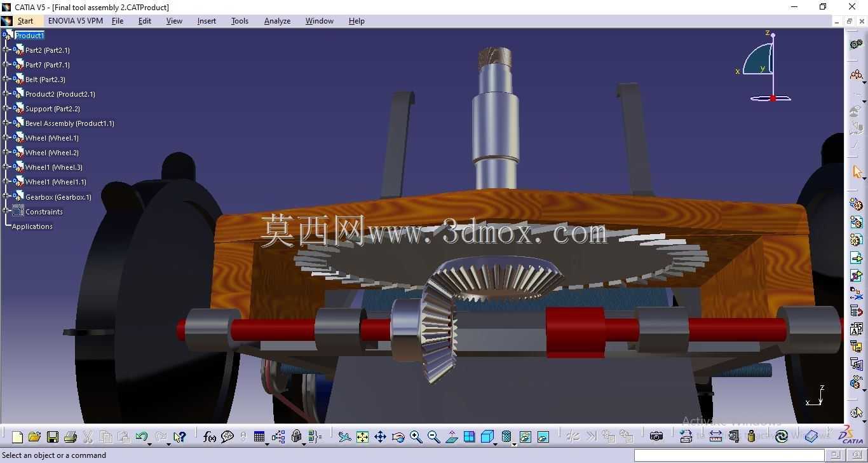Select Wheel1 (Wheel.3) in tree
The height and width of the screenshot is (463, 868).
tap(54, 167)
